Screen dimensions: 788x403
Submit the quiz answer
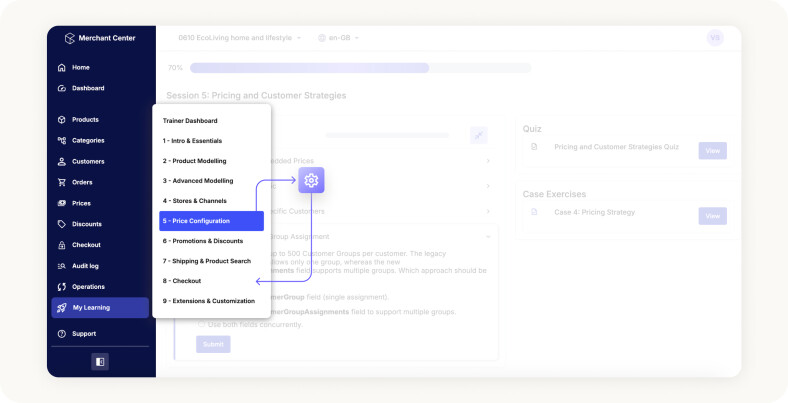[213, 344]
